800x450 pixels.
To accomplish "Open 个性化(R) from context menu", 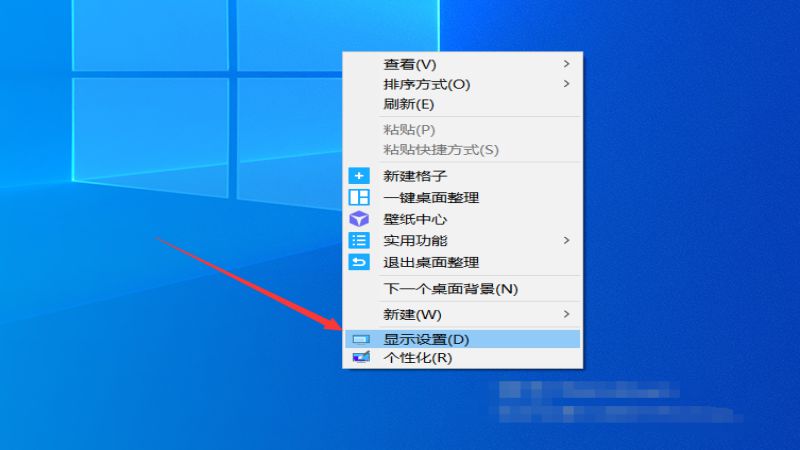I will (463, 358).
